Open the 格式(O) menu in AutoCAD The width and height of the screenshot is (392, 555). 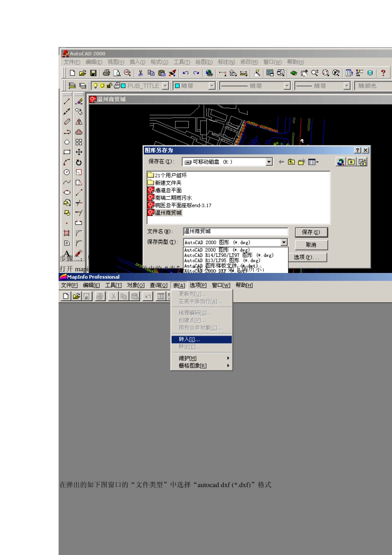click(159, 62)
